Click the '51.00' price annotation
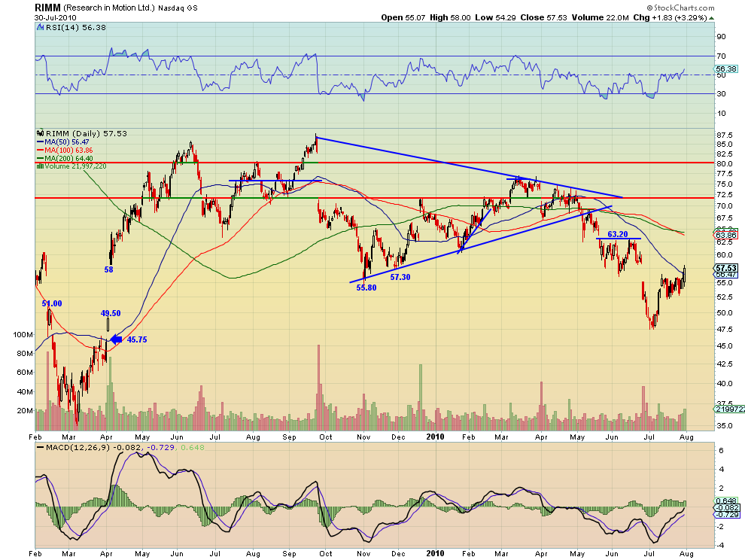The width and height of the screenshot is (745, 560). 52,304
